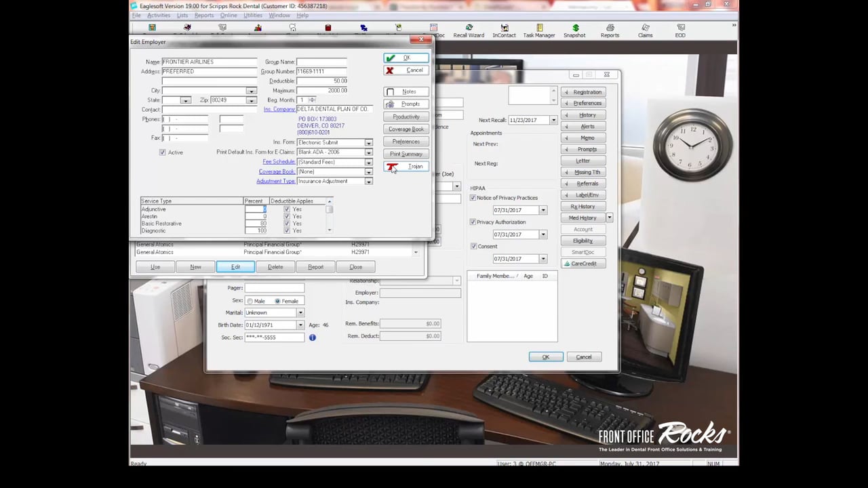Open the Coverage Book dropdown arrow

coord(369,172)
